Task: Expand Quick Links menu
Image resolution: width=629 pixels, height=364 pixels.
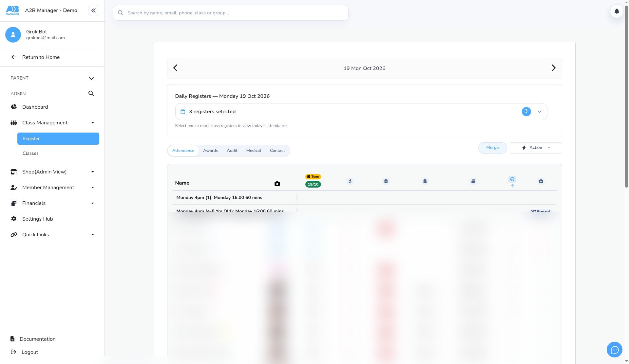Action: [x=52, y=235]
